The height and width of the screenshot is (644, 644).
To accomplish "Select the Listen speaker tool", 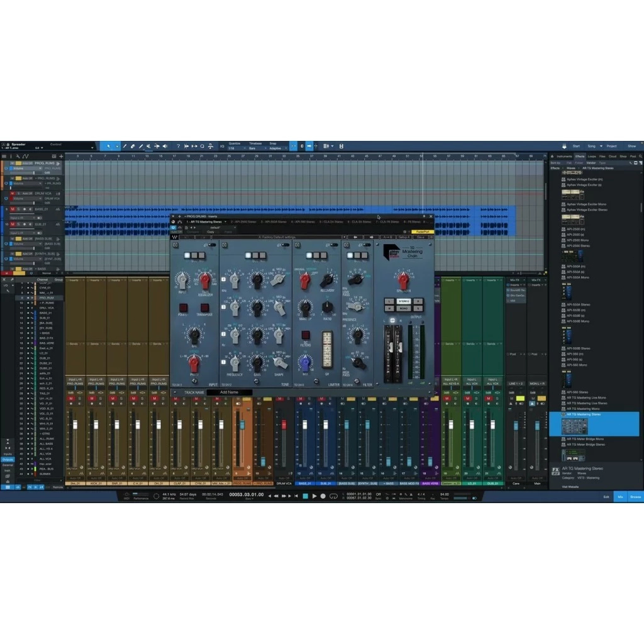I will [x=165, y=146].
